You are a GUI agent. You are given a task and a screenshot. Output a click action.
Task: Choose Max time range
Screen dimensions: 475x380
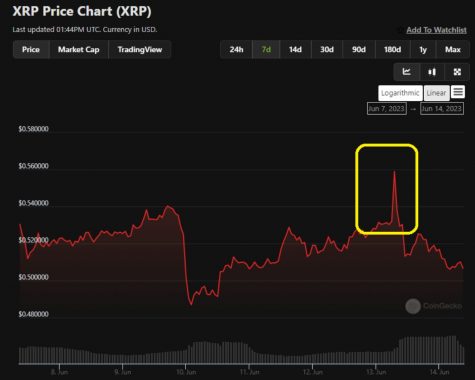coord(453,50)
